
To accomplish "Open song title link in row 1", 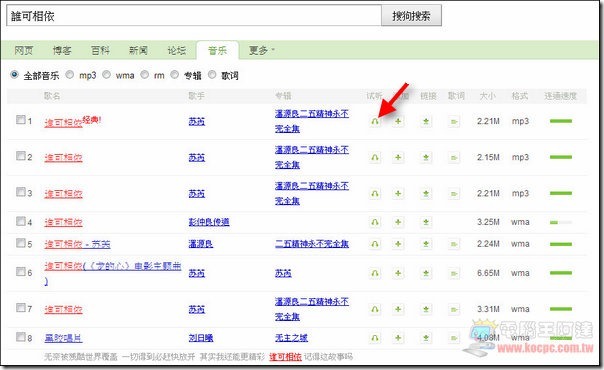I will tap(63, 123).
